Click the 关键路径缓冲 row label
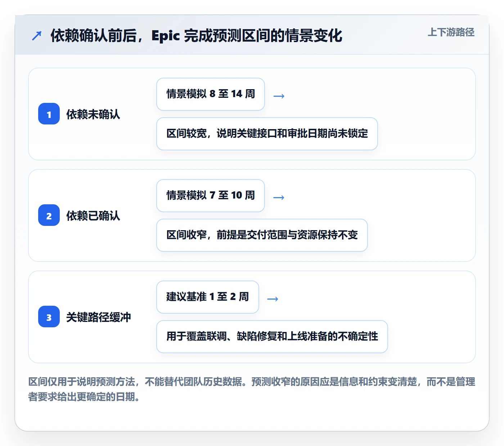 click(99, 317)
